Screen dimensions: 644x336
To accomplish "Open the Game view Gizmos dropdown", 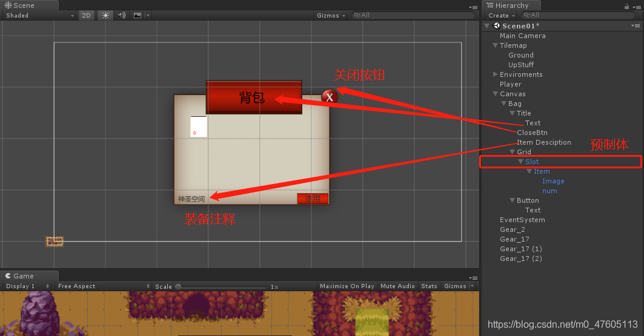I will coord(459,286).
